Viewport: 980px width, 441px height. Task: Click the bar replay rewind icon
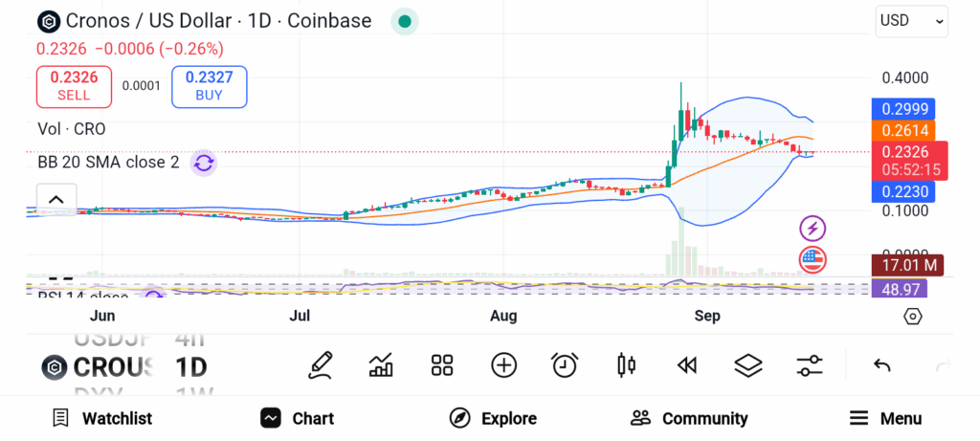[686, 364]
